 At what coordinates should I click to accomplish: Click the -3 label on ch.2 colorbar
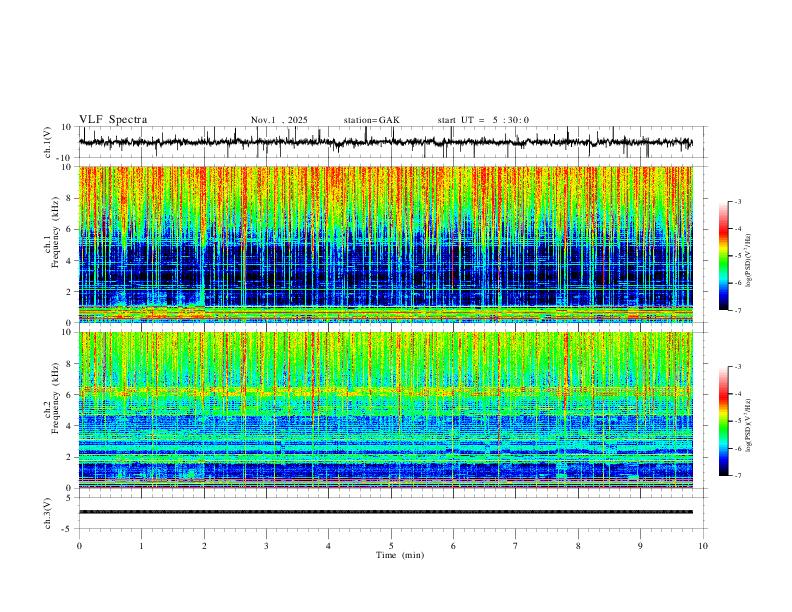click(x=737, y=367)
